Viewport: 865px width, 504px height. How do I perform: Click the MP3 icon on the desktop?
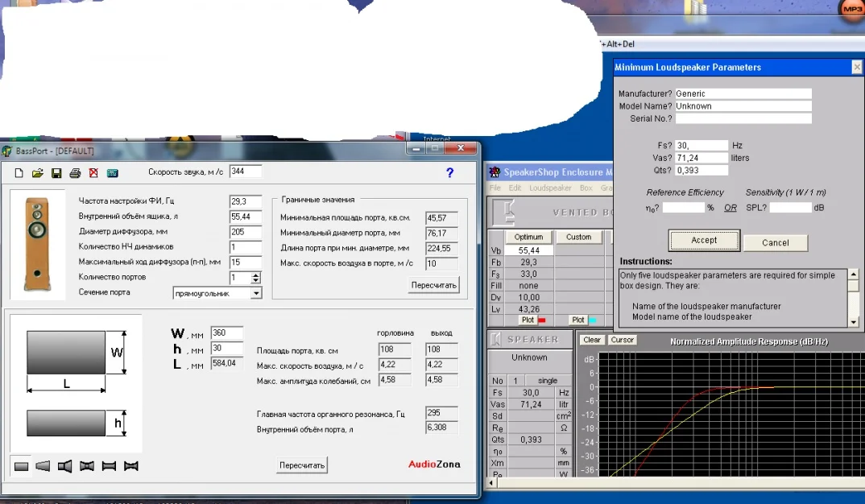(x=852, y=9)
